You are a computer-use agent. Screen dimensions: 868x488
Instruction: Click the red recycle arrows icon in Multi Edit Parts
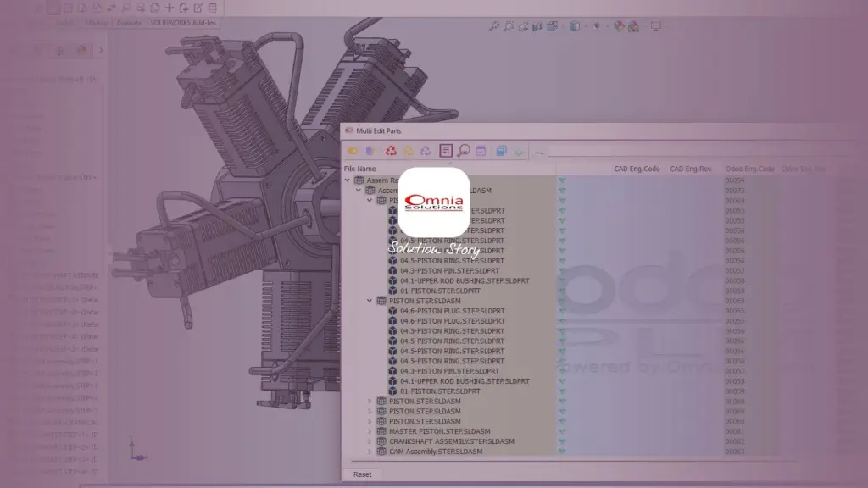click(x=391, y=151)
